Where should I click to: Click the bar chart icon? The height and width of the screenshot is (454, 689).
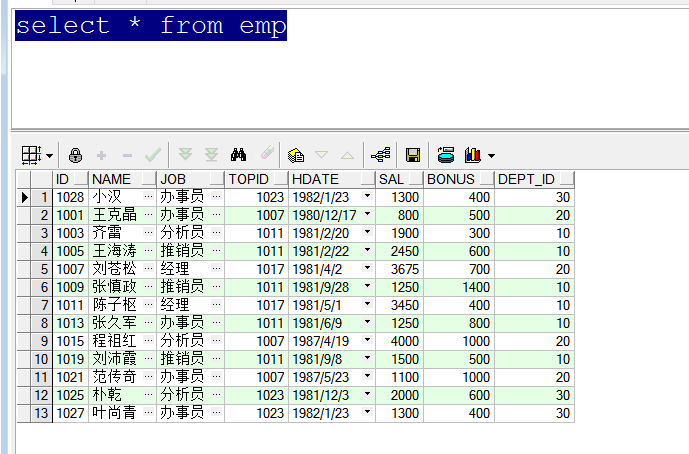click(x=473, y=155)
